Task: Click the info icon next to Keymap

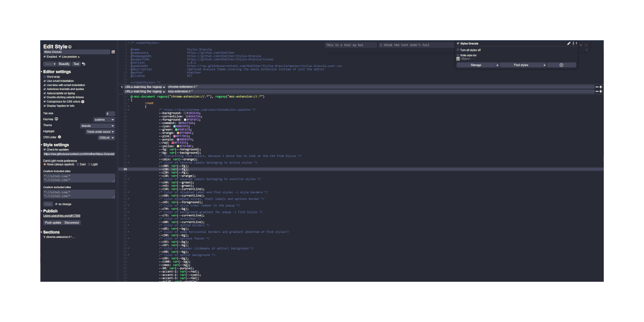Action: pyautogui.click(x=56, y=119)
